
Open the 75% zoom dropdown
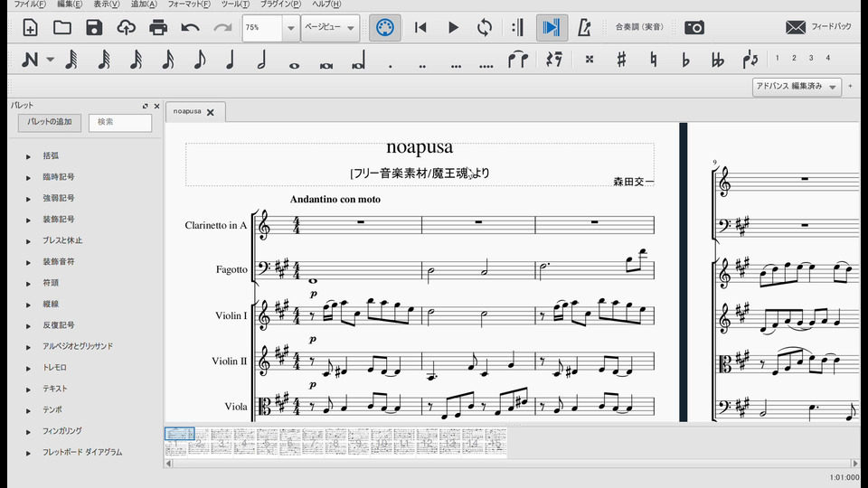click(x=290, y=28)
